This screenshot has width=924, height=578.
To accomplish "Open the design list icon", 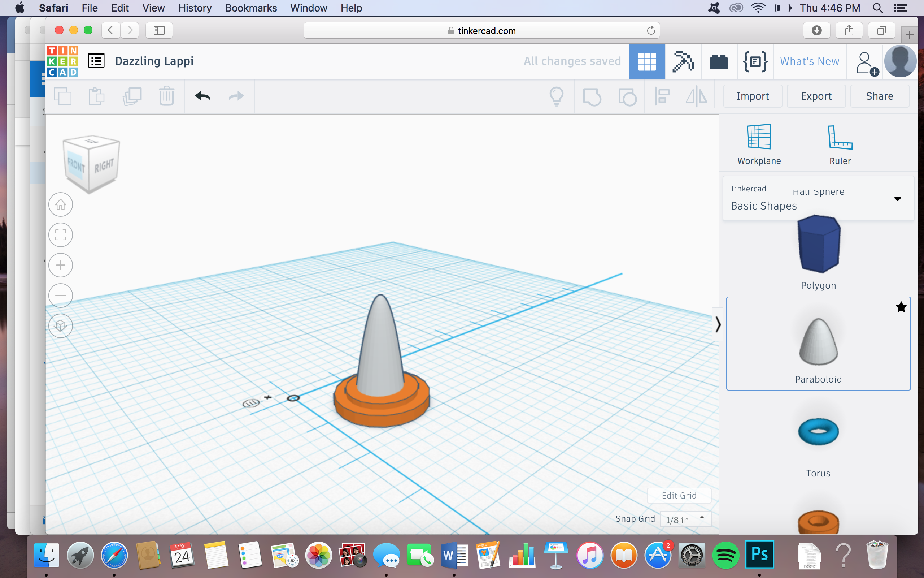I will click(x=96, y=61).
